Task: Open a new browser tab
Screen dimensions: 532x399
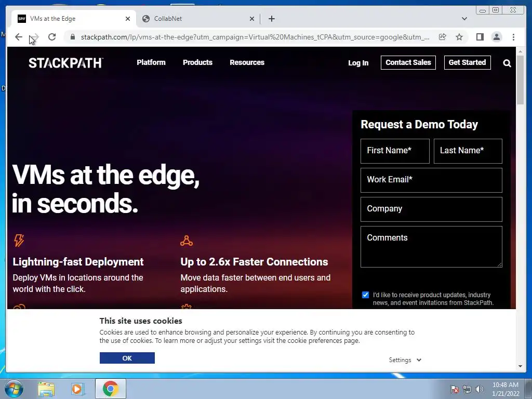Action: point(271,19)
